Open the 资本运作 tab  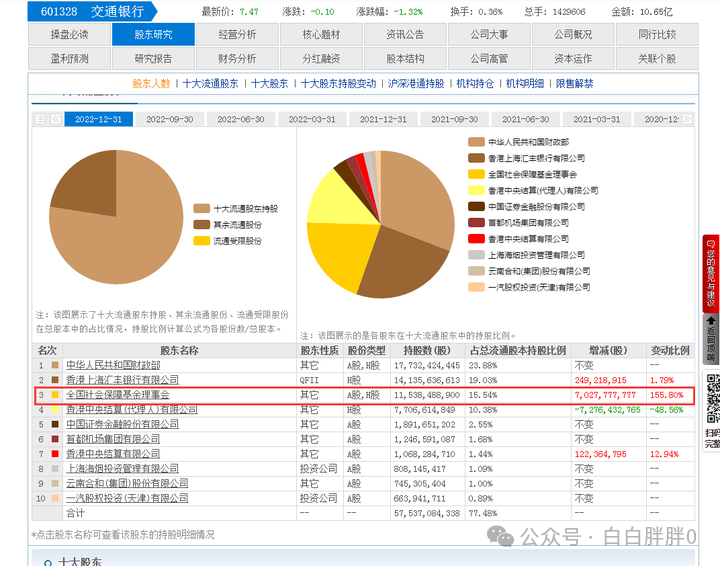coord(573,59)
